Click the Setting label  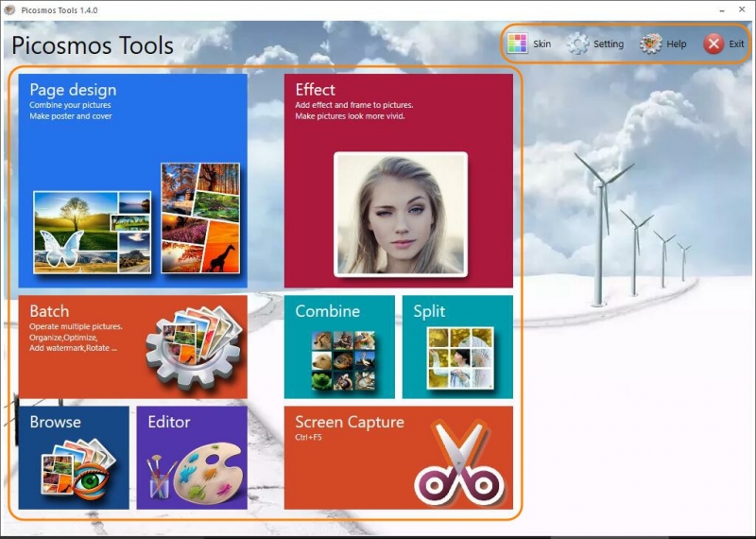point(609,43)
